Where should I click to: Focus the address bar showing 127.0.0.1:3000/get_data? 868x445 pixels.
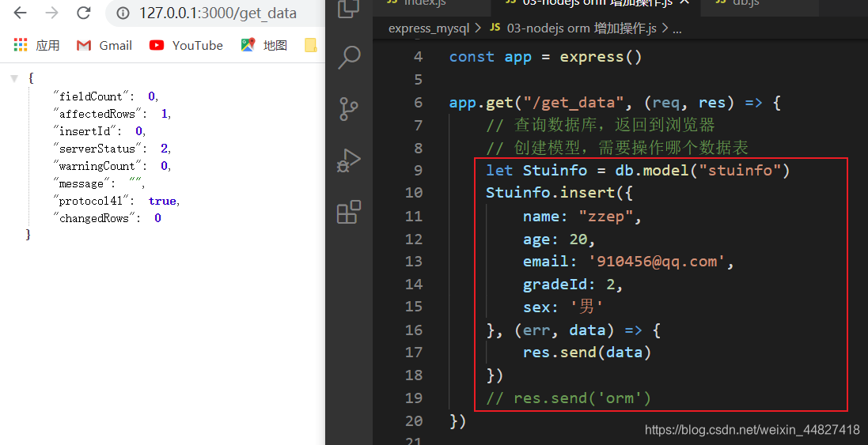pos(218,13)
